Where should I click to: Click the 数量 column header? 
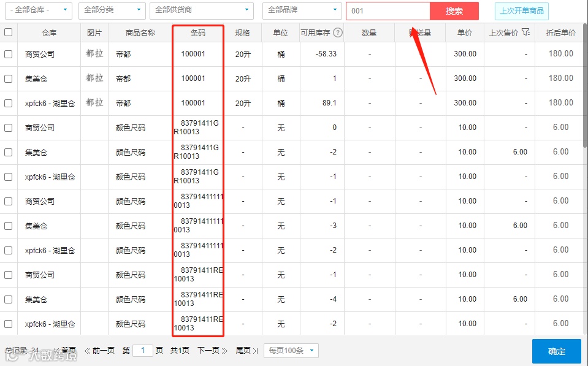(x=369, y=33)
